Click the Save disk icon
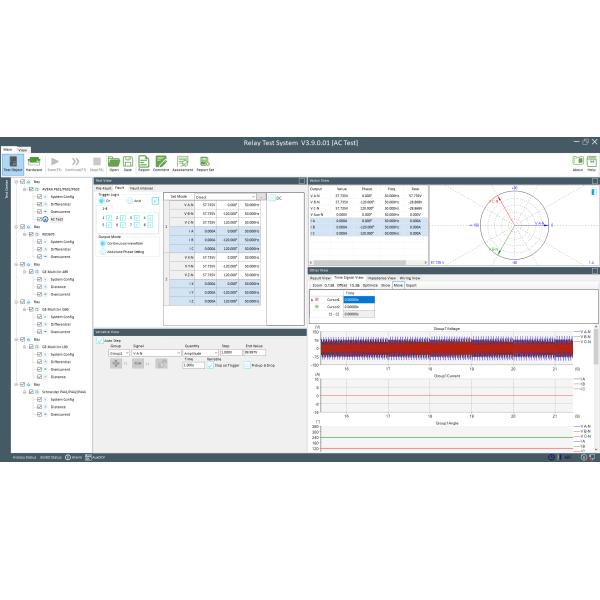600x600 pixels. pos(129,162)
